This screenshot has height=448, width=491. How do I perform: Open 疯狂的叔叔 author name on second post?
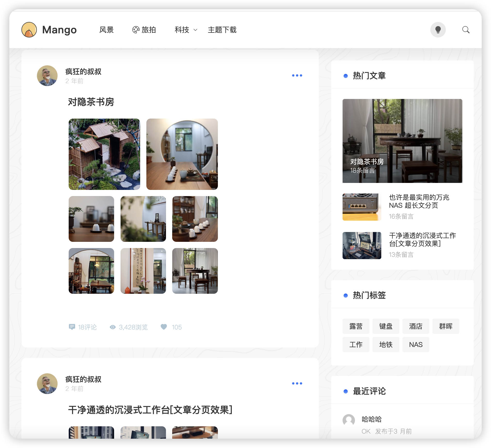(x=83, y=379)
